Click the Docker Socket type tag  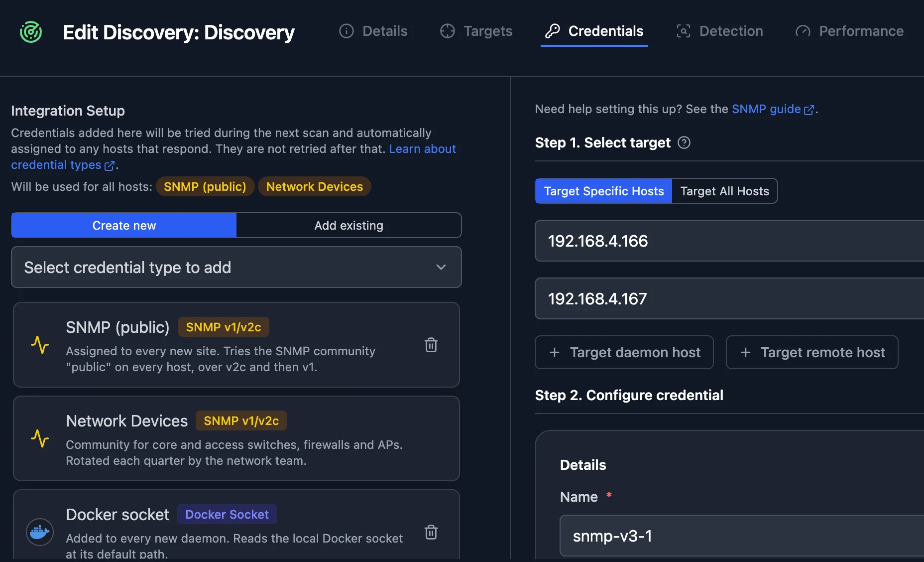[227, 515]
